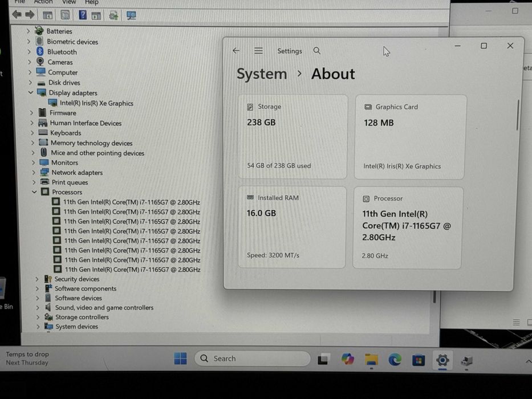Open the View menu in Device Manager
Viewport: 532px width, 399px height.
point(69,2)
